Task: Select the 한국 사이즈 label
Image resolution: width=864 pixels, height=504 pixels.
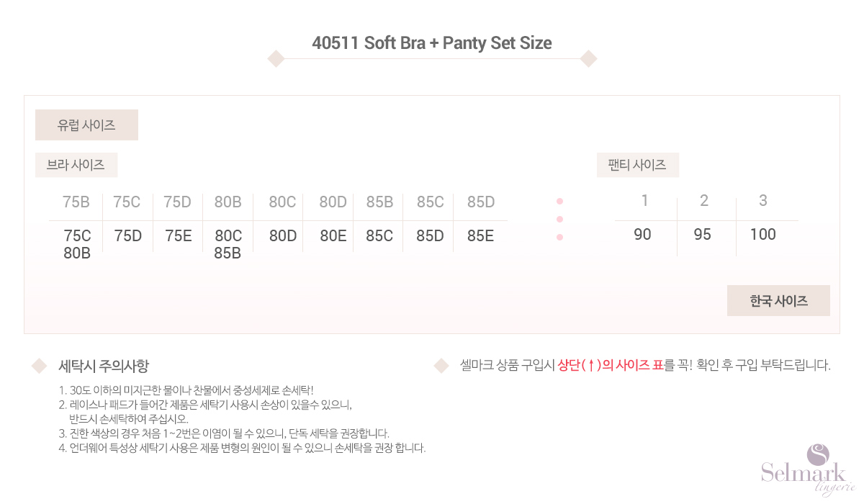Action: point(778,301)
